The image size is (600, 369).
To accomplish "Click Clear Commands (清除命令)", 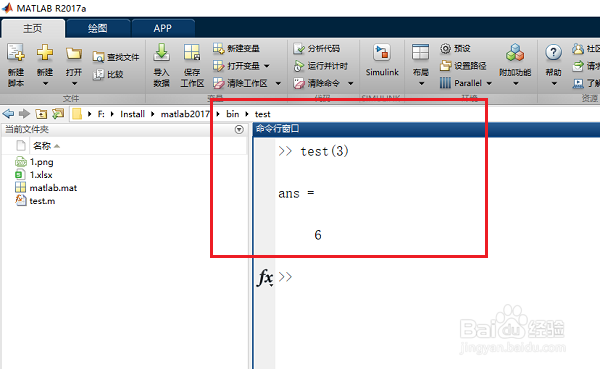I will [316, 83].
